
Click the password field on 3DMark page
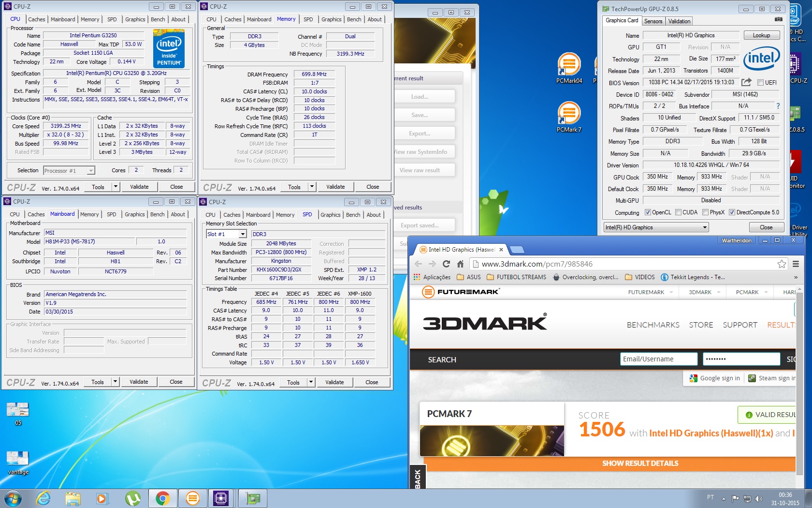741,359
